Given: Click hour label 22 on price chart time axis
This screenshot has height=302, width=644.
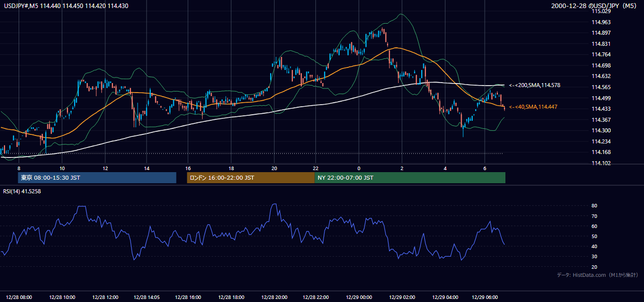Looking at the screenshot, I should tap(316, 168).
